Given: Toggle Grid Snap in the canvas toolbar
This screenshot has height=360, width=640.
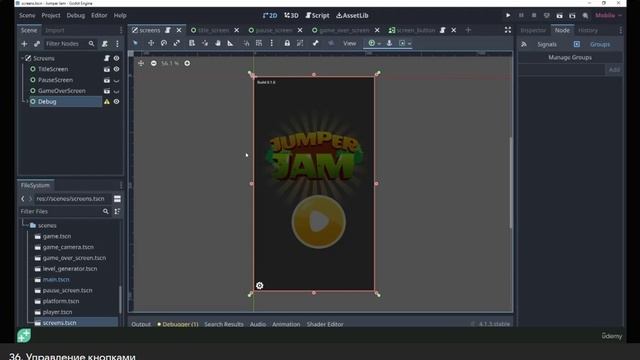Looking at the screenshot, I should [x=259, y=43].
